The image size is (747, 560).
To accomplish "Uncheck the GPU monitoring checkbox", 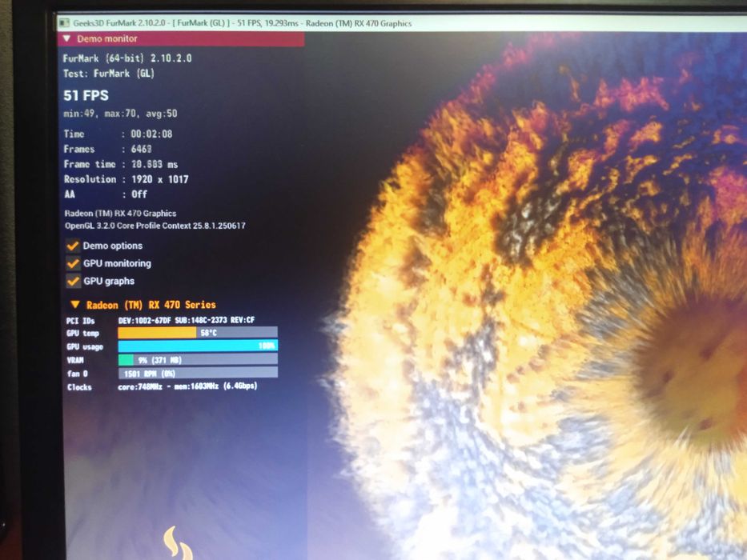I will (x=73, y=263).
